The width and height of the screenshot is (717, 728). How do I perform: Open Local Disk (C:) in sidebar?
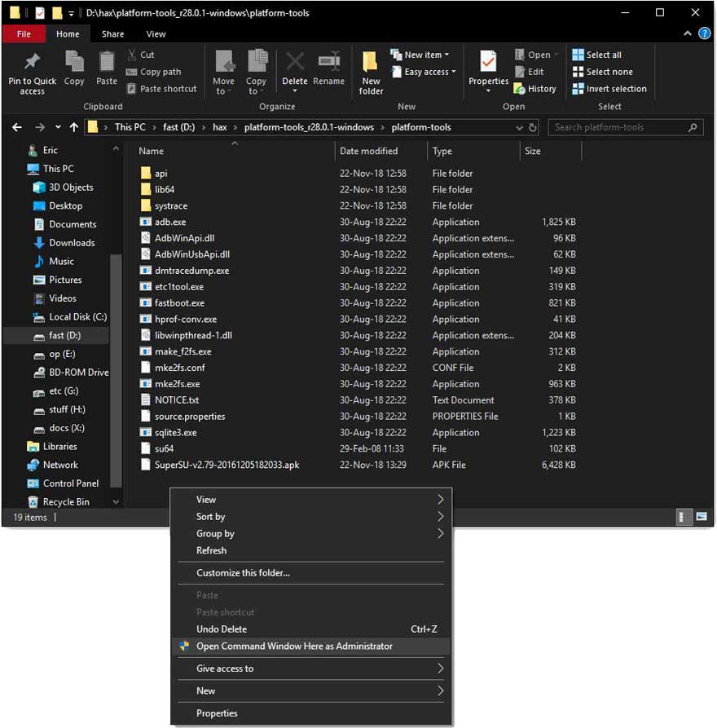tap(78, 317)
